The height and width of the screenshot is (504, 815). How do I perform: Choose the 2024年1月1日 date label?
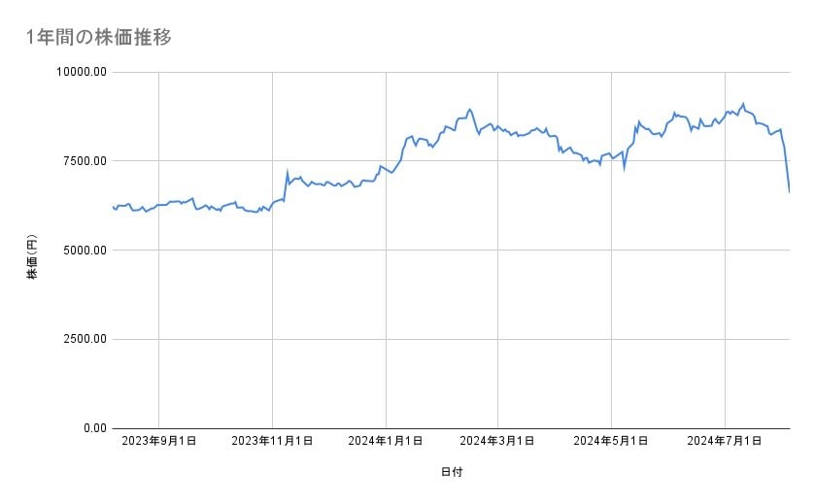(x=386, y=441)
